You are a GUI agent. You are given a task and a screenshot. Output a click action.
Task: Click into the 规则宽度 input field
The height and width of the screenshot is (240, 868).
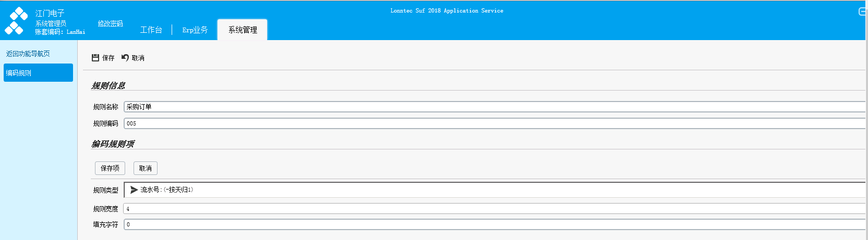(496, 209)
